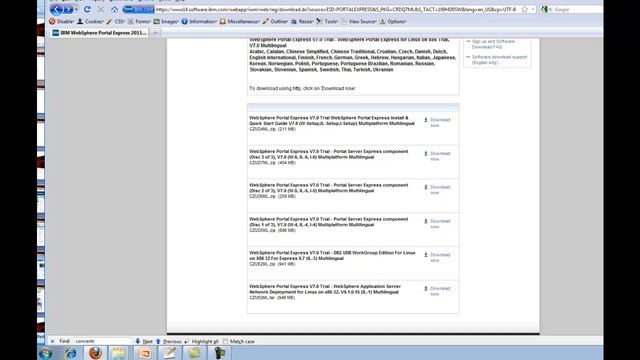Click the Forms toolbar icon
Screen dimensions: 640x360
click(x=131, y=21)
